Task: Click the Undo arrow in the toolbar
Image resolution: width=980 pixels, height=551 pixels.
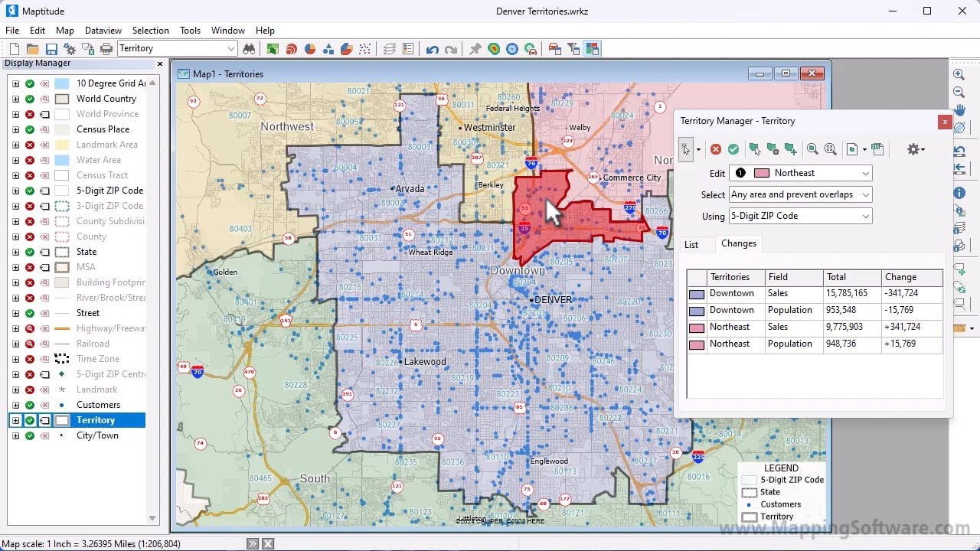Action: coord(433,49)
